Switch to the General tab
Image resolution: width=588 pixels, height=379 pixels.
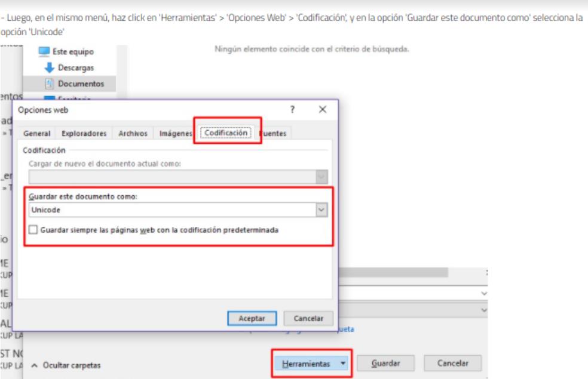pyautogui.click(x=36, y=133)
